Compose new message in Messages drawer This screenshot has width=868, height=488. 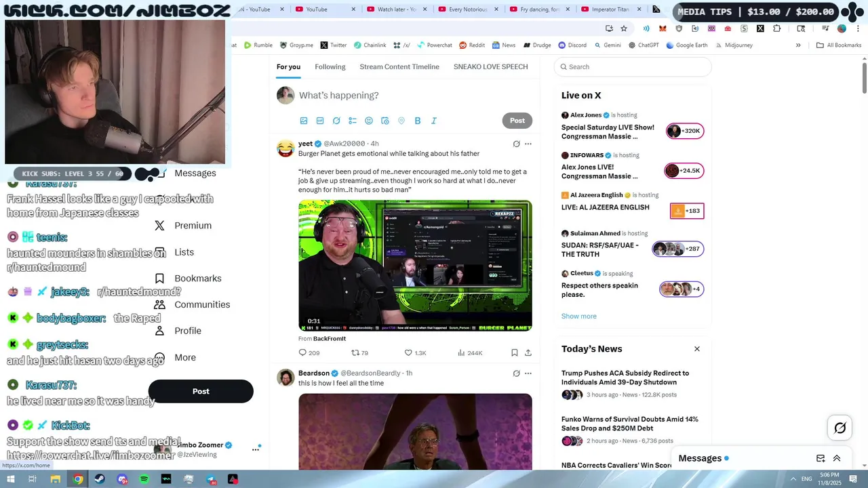click(821, 458)
